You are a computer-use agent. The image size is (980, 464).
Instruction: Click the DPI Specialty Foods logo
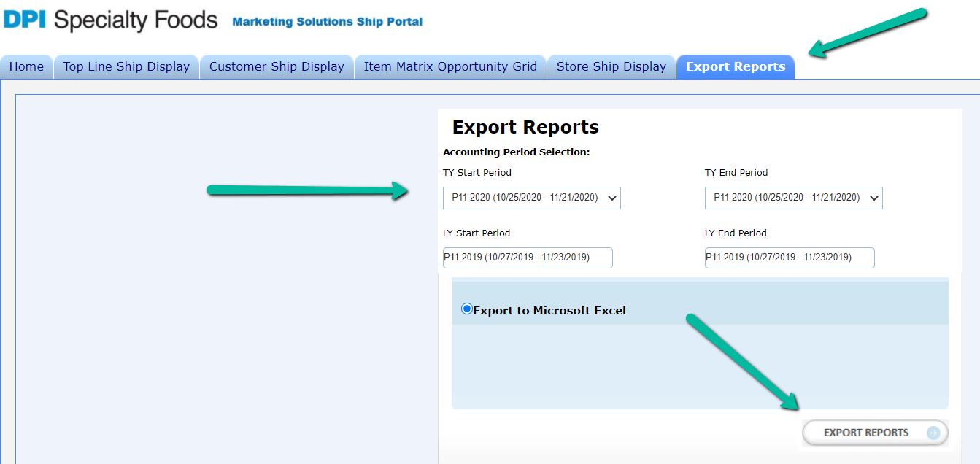pos(110,20)
